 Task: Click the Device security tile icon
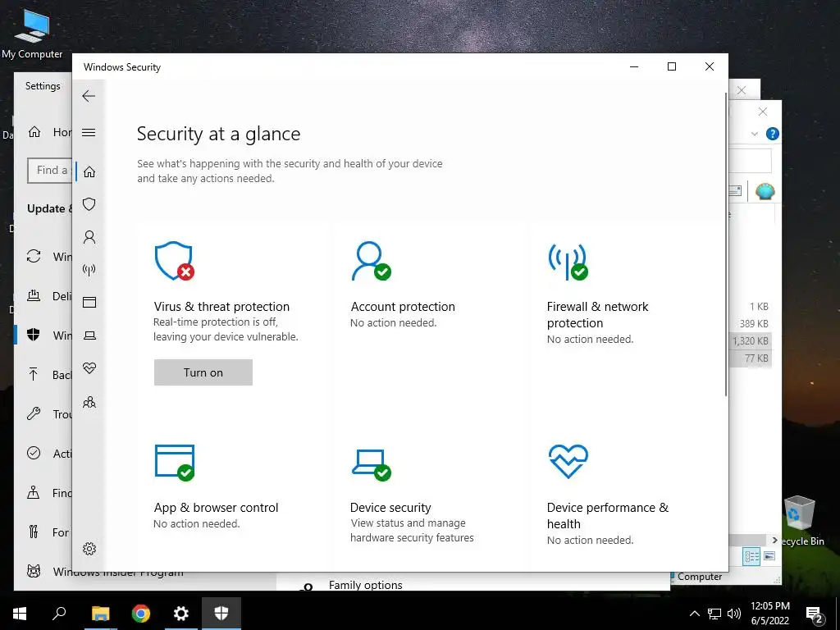tap(372, 464)
